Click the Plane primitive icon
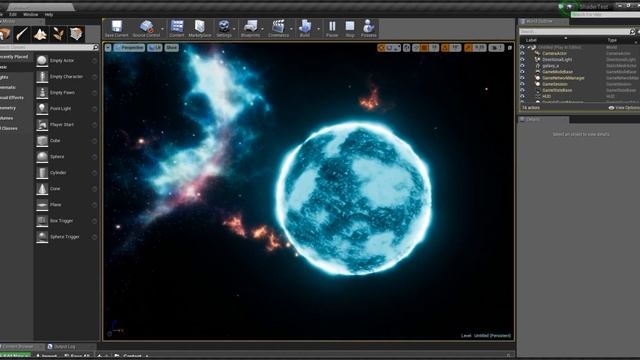The height and width of the screenshot is (360, 640). pos(42,205)
